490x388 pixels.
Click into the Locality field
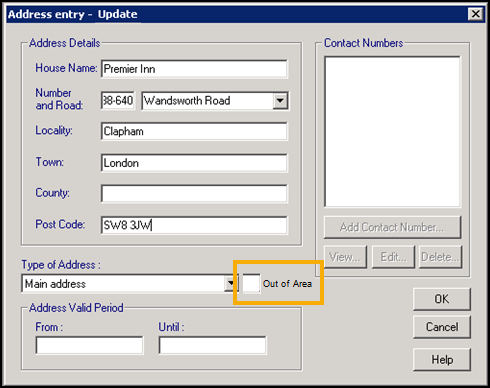tap(194, 131)
